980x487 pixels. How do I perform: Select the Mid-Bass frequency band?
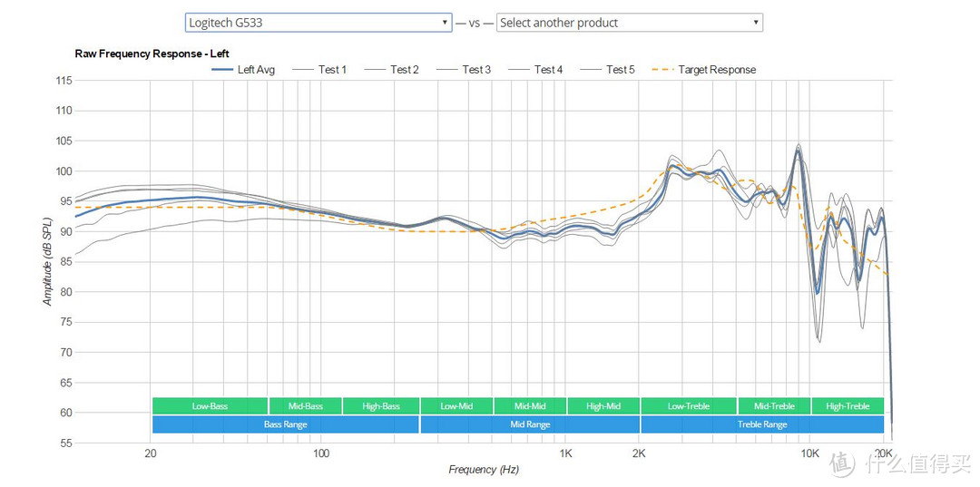(x=306, y=406)
